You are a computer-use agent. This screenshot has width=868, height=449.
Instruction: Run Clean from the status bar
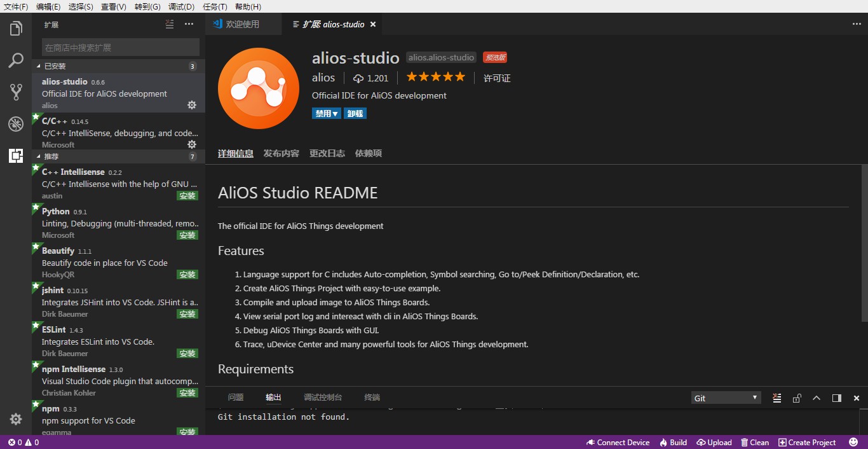click(754, 442)
